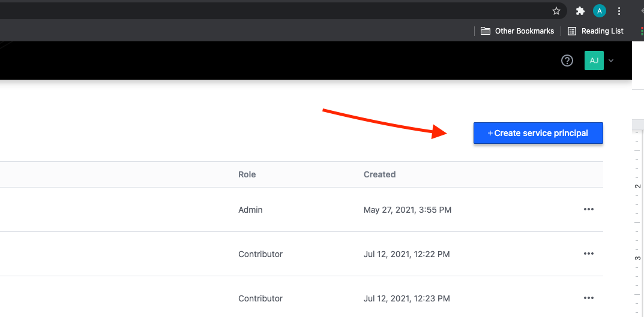Open ellipsis menu for the 12:23 PM row
The height and width of the screenshot is (317, 644).
pos(588,298)
